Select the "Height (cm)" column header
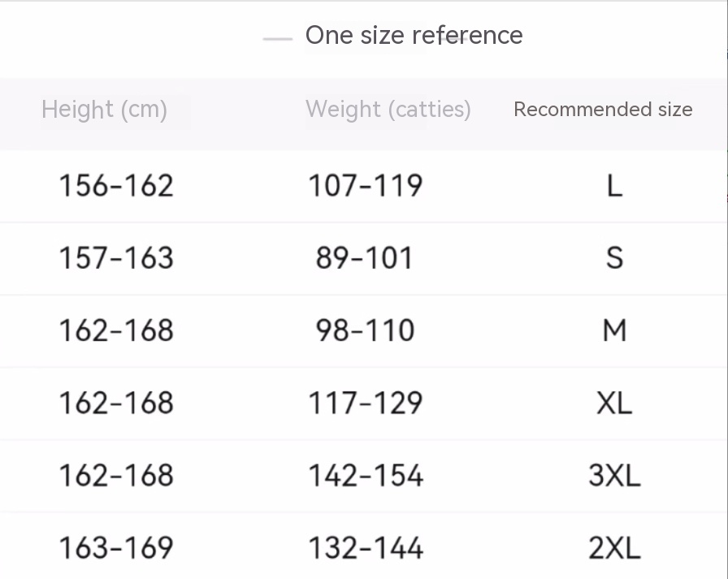This screenshot has width=728, height=579. (x=104, y=110)
